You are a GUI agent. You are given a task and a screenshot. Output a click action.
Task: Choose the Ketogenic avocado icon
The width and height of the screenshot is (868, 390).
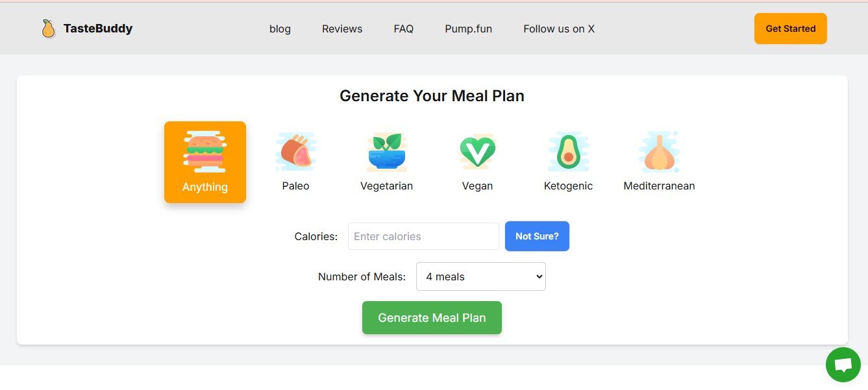[568, 152]
